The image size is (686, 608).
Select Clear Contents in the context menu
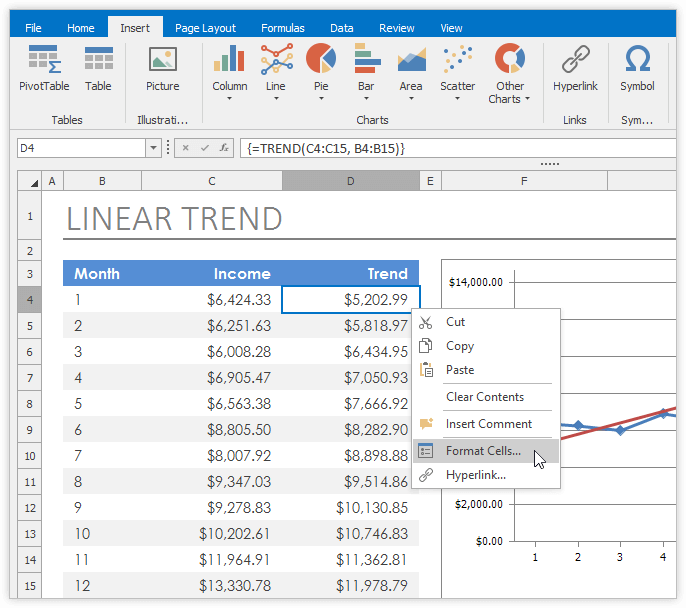pos(484,397)
